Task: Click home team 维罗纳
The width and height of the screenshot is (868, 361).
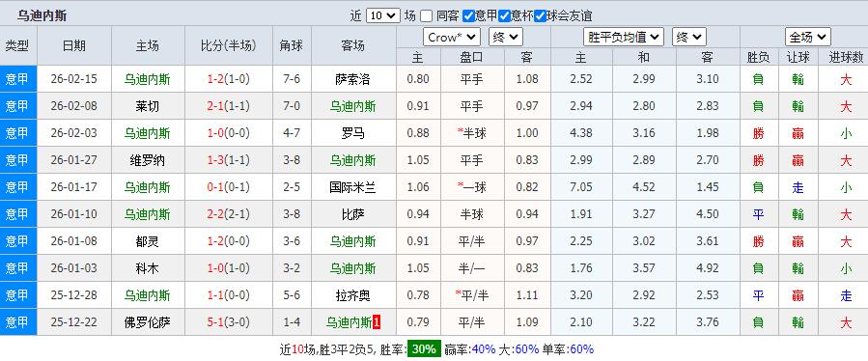Action: tap(147, 160)
